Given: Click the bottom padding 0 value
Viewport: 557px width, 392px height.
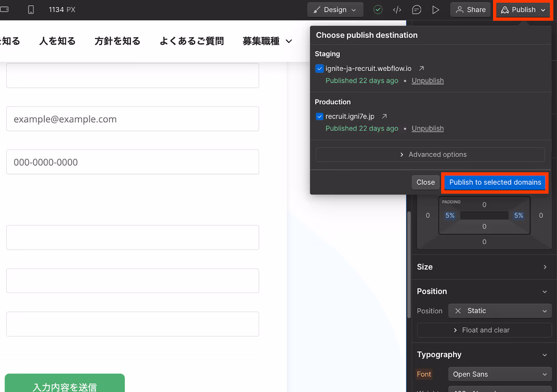Looking at the screenshot, I should tap(484, 226).
